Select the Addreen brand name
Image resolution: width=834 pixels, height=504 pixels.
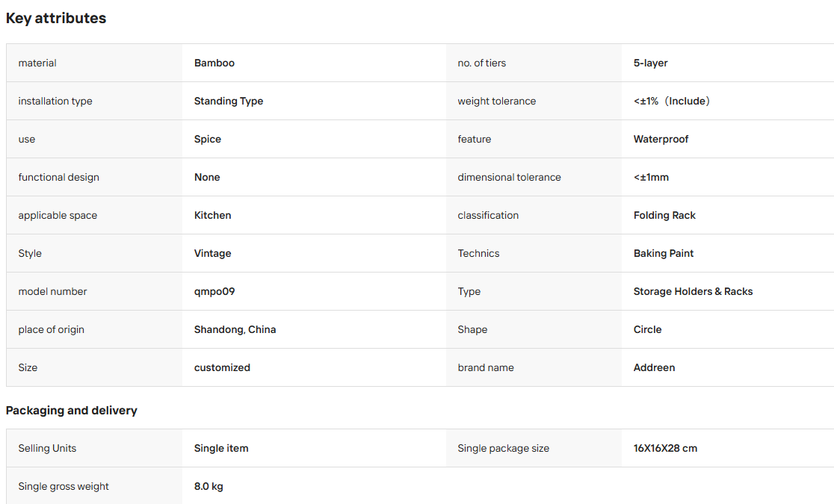[654, 367]
